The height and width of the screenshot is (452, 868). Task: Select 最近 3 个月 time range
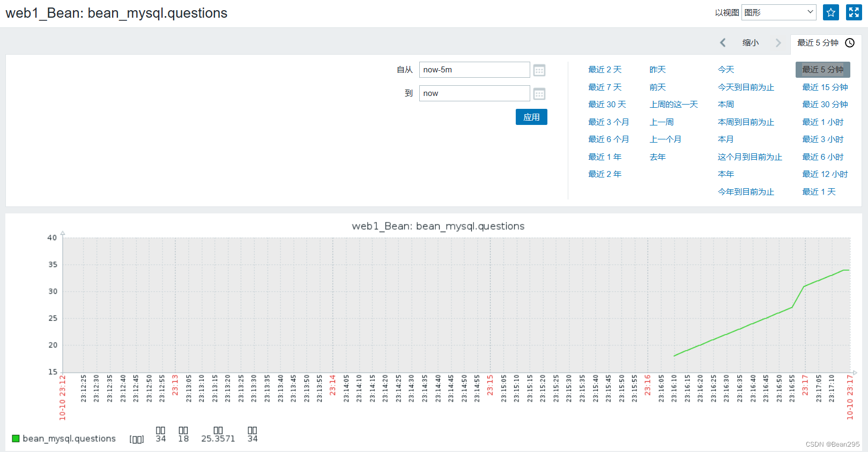[x=609, y=122]
